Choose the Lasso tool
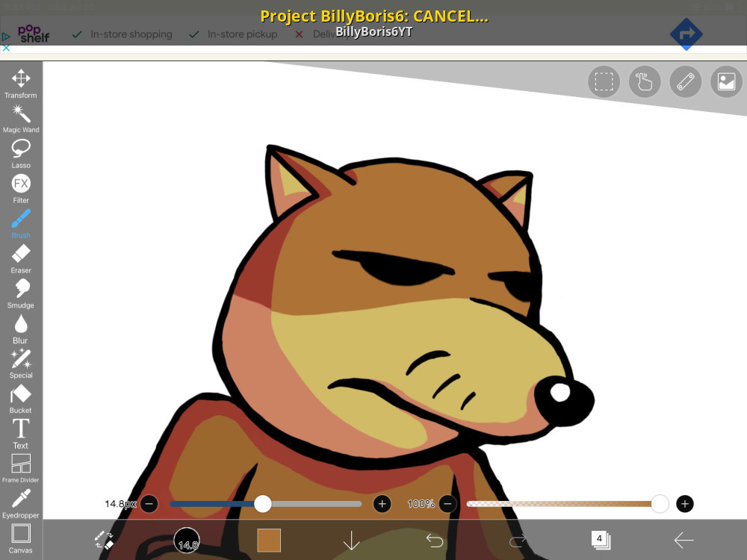Screen dimensions: 747x560 click(x=21, y=153)
